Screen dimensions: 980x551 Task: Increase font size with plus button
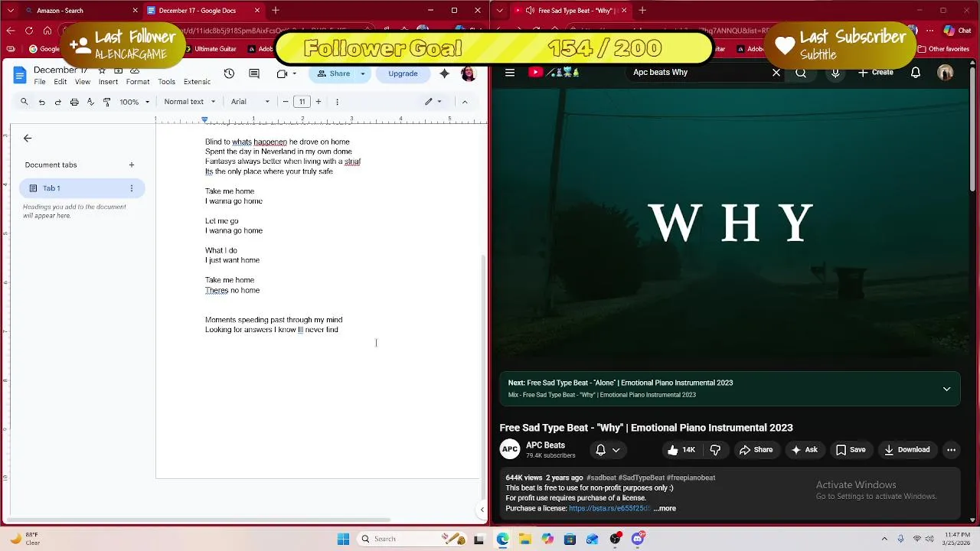tap(318, 101)
